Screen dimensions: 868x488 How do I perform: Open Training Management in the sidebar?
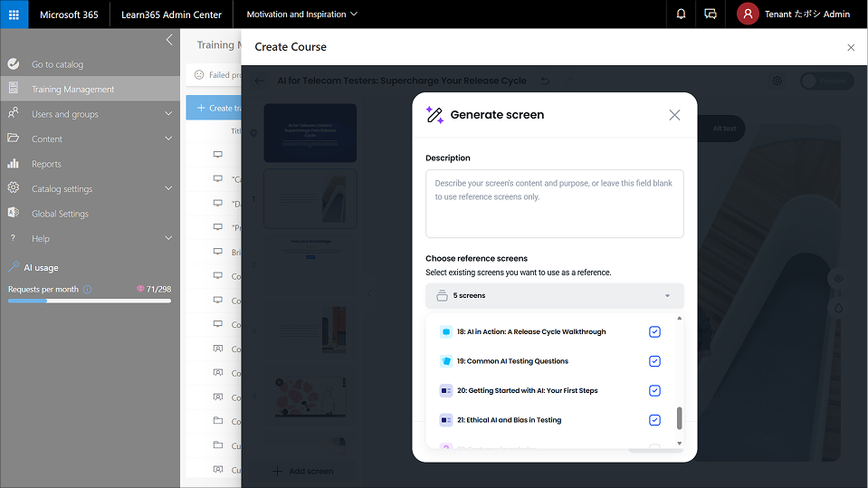tap(72, 90)
